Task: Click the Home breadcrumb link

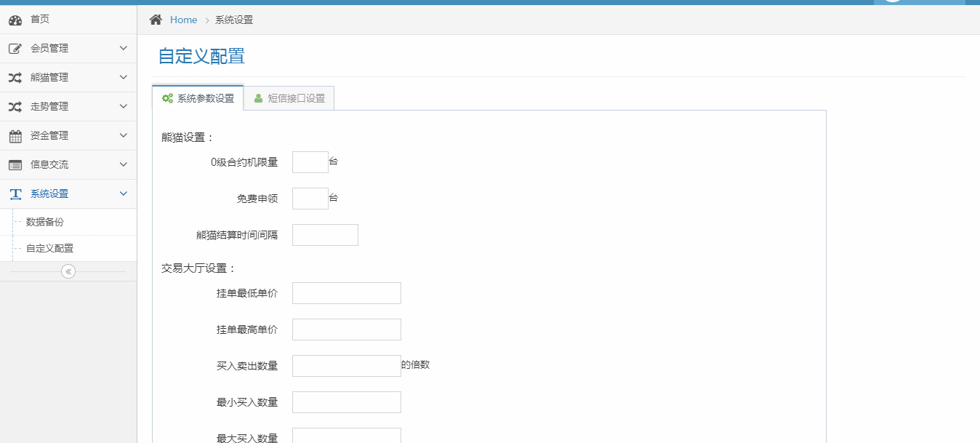Action: click(x=183, y=20)
